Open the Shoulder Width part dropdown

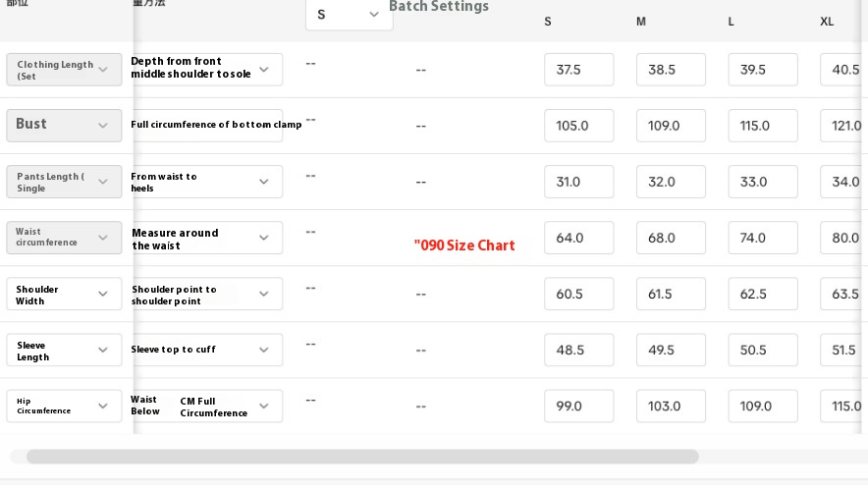click(x=64, y=295)
